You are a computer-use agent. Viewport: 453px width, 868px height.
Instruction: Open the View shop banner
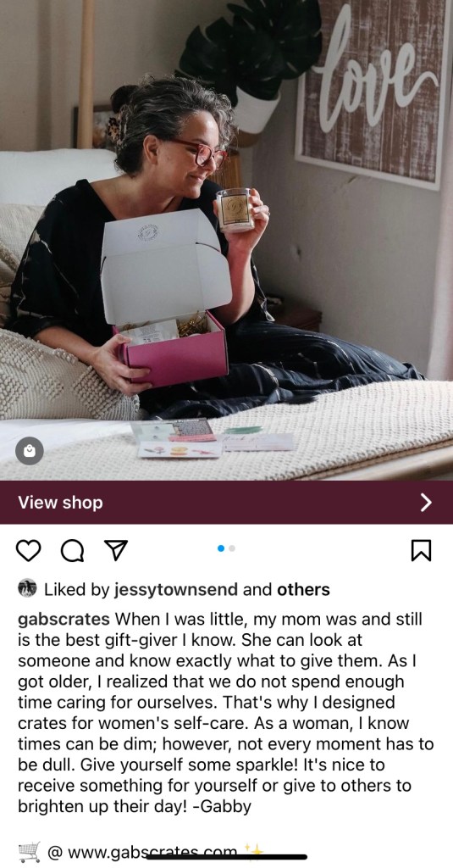click(x=226, y=502)
